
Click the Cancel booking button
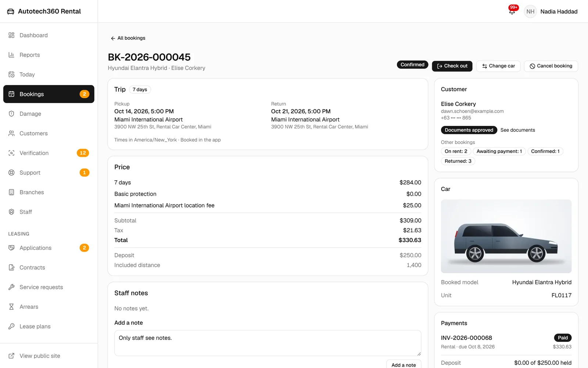[x=551, y=66]
